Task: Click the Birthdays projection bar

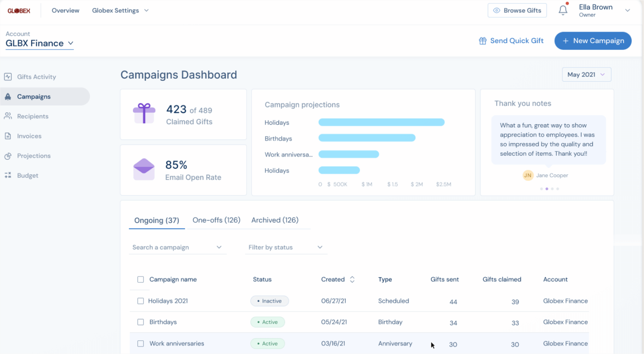Action: tap(367, 138)
